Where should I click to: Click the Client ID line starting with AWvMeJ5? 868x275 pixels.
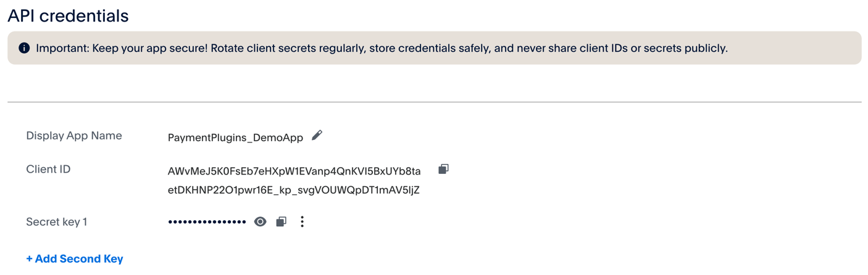pyautogui.click(x=294, y=171)
